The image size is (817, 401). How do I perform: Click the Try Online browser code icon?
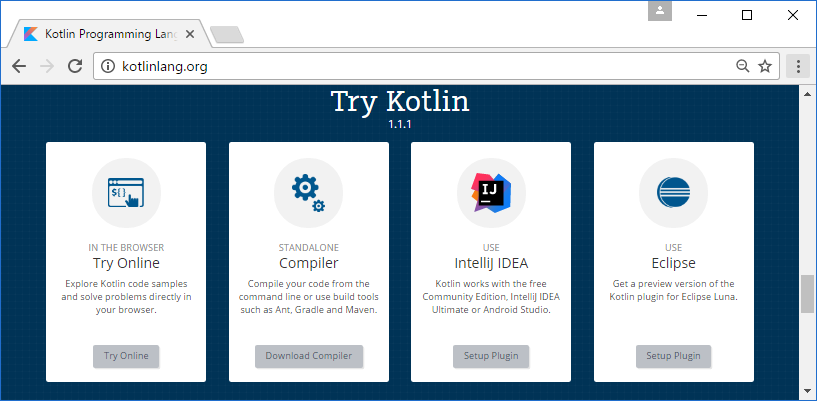coord(126,193)
